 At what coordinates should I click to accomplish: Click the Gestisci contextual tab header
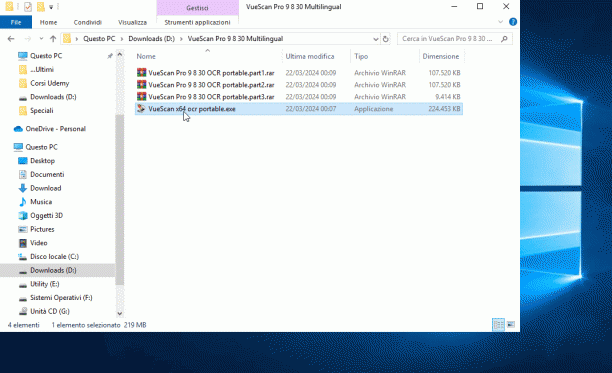(197, 8)
